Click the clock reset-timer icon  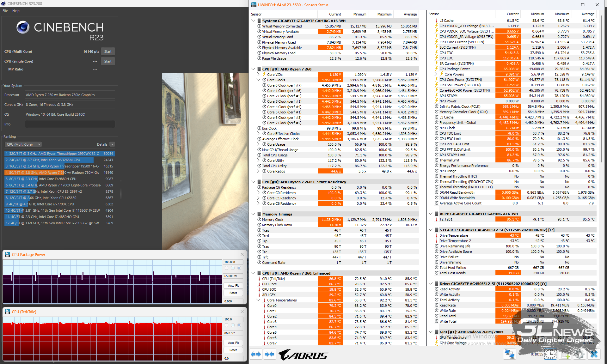pos(550,354)
